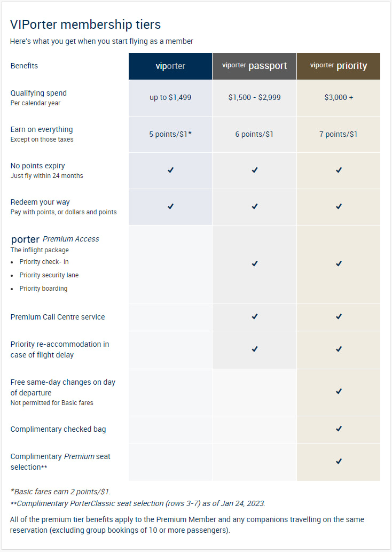Click the Premium Call Centre checkmark under priority
The height and width of the screenshot is (552, 392).
pyautogui.click(x=339, y=316)
